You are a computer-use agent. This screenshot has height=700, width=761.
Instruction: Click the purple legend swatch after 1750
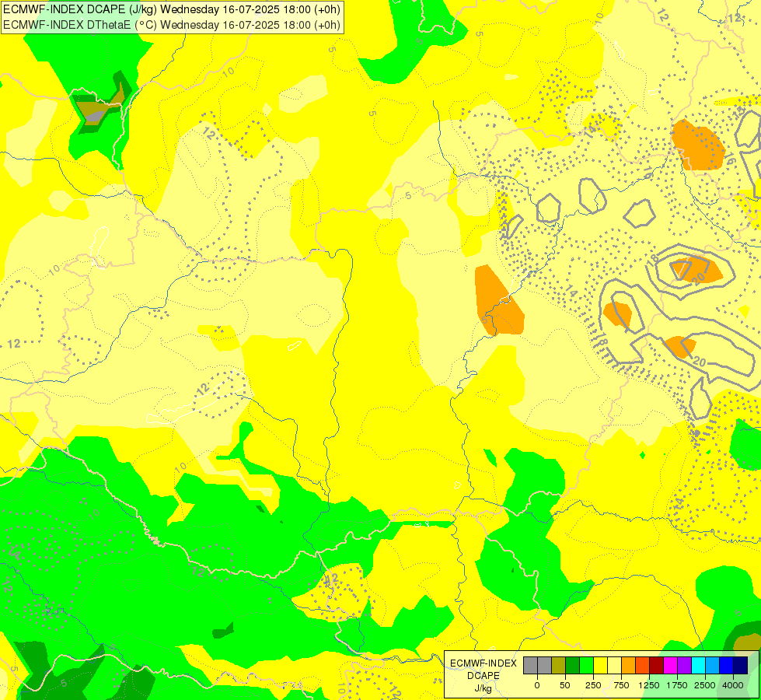coord(684,666)
